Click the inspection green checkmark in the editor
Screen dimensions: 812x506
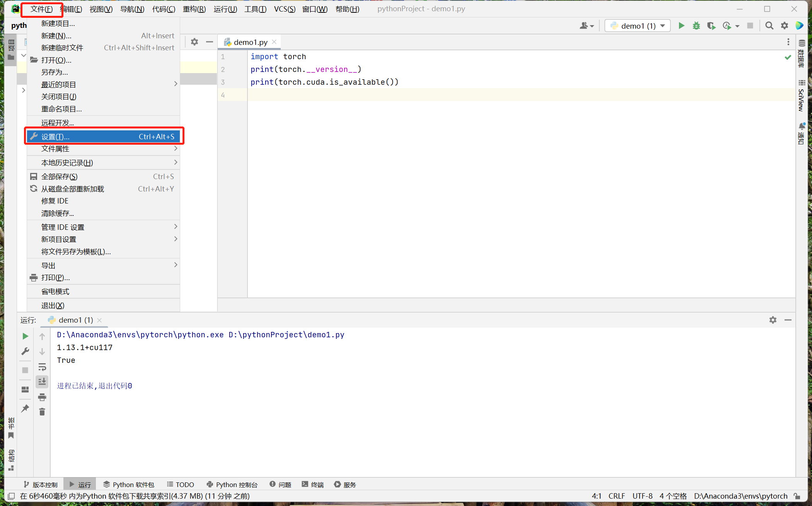click(788, 57)
